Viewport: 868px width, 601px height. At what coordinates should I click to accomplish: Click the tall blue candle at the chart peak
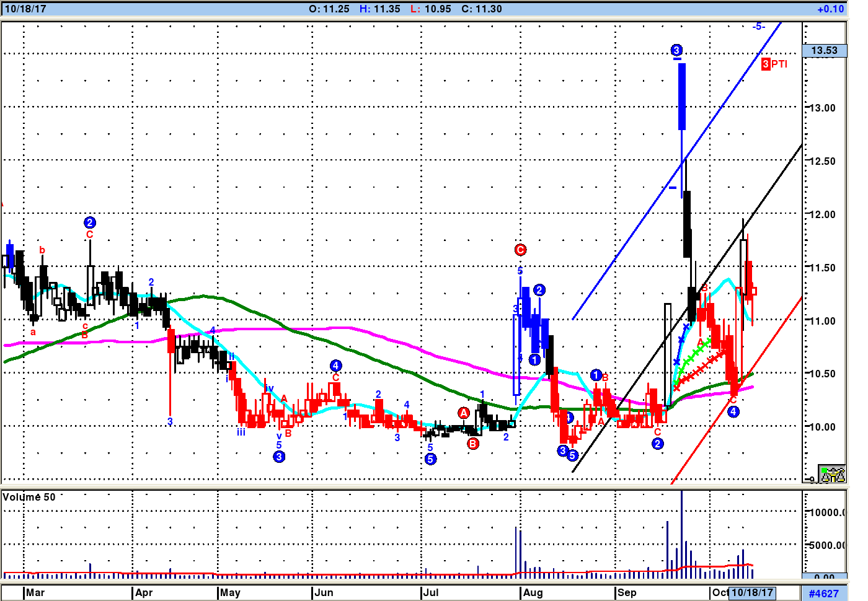pos(682,97)
